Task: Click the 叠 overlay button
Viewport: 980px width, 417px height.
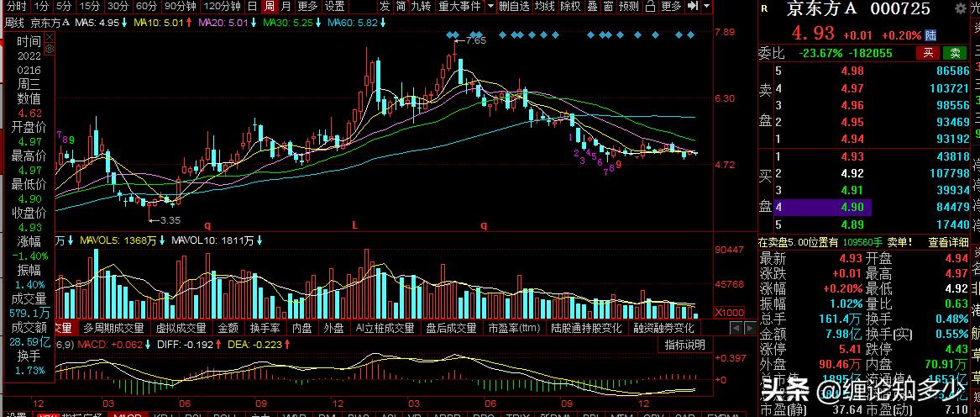Action: tap(593, 6)
